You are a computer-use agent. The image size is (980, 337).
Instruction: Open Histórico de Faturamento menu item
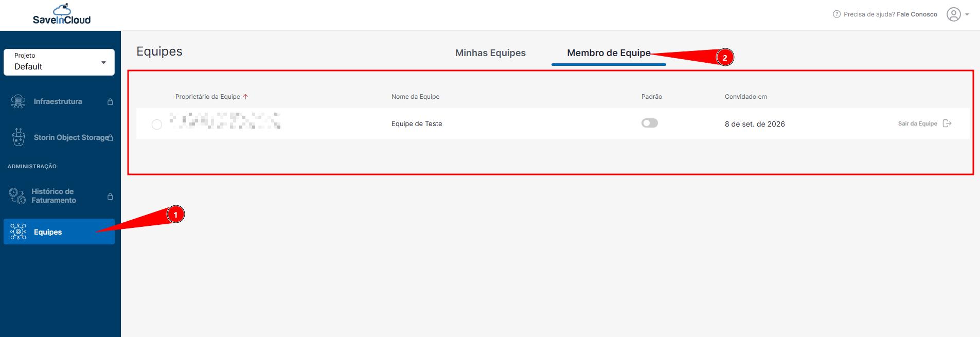tap(54, 196)
